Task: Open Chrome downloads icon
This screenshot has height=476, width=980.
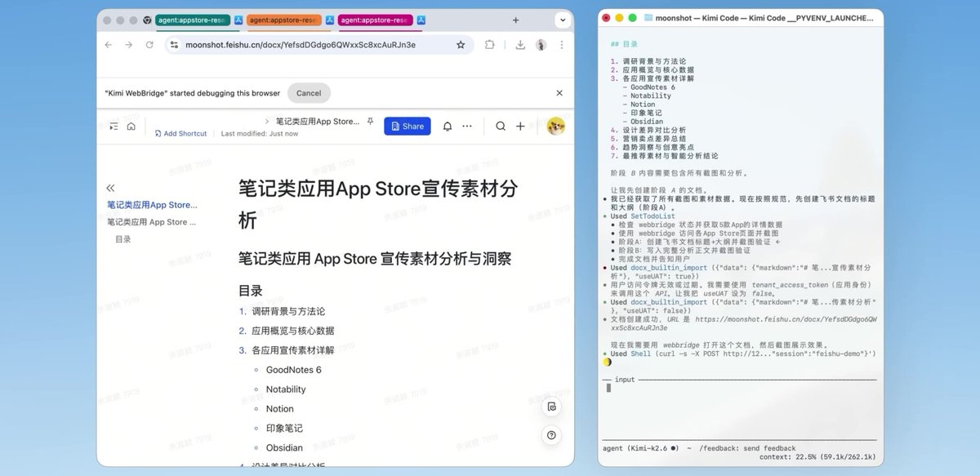Action: coord(520,45)
